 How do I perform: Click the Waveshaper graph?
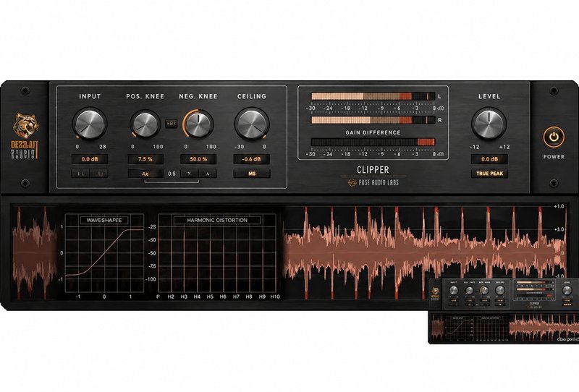point(104,253)
